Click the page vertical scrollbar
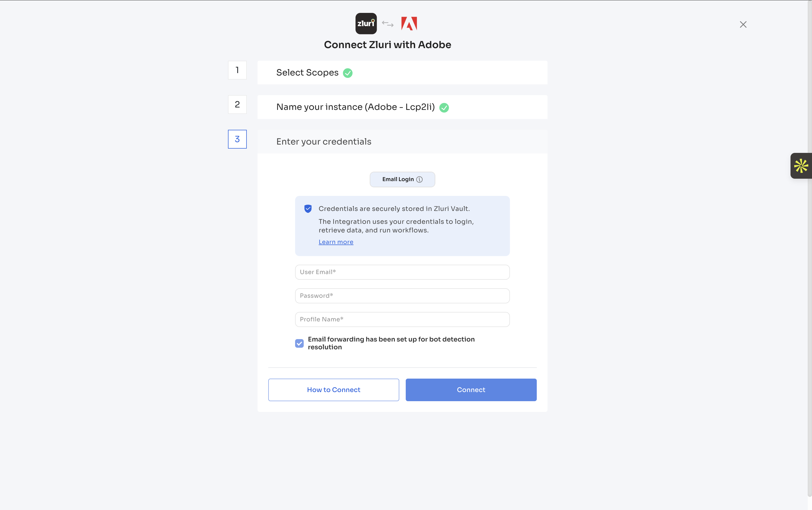This screenshot has width=812, height=510. 810,248
